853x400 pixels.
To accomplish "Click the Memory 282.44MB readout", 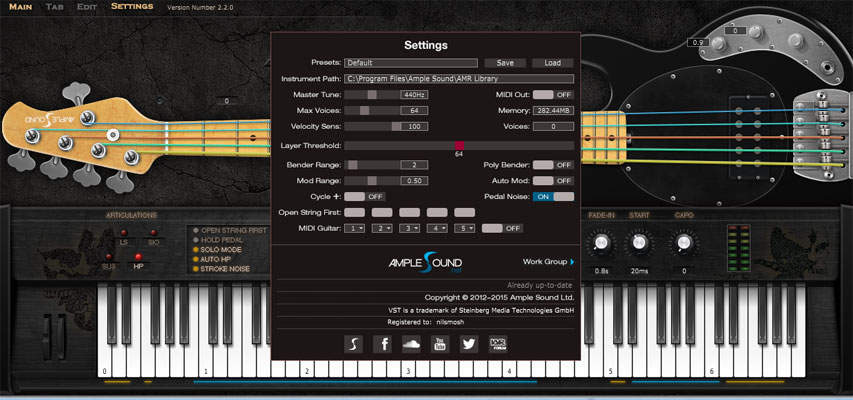I will tap(553, 110).
